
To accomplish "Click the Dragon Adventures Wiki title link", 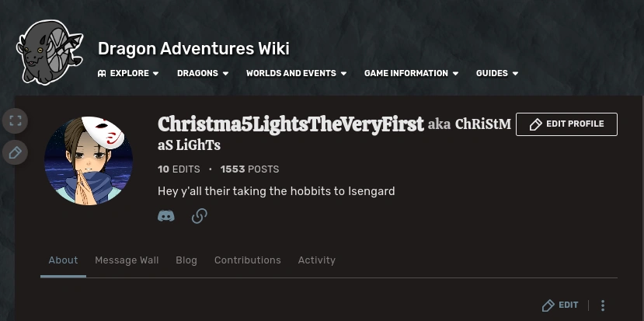I will [x=193, y=49].
